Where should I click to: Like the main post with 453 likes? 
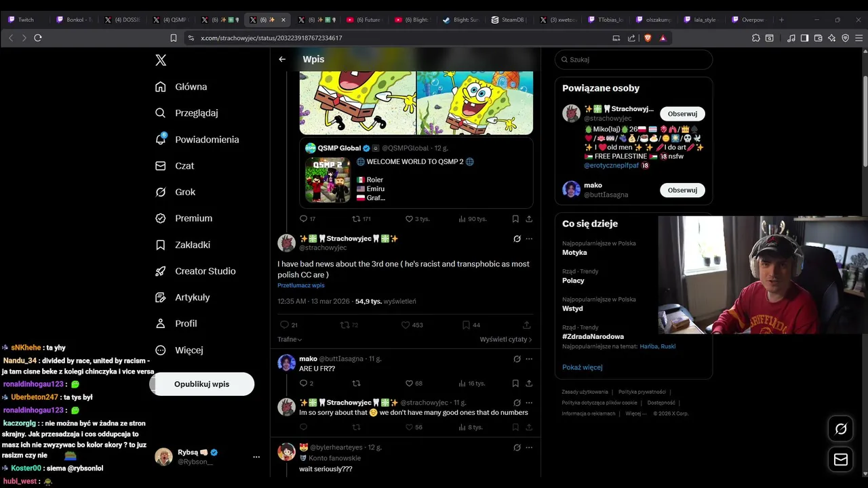(412, 325)
